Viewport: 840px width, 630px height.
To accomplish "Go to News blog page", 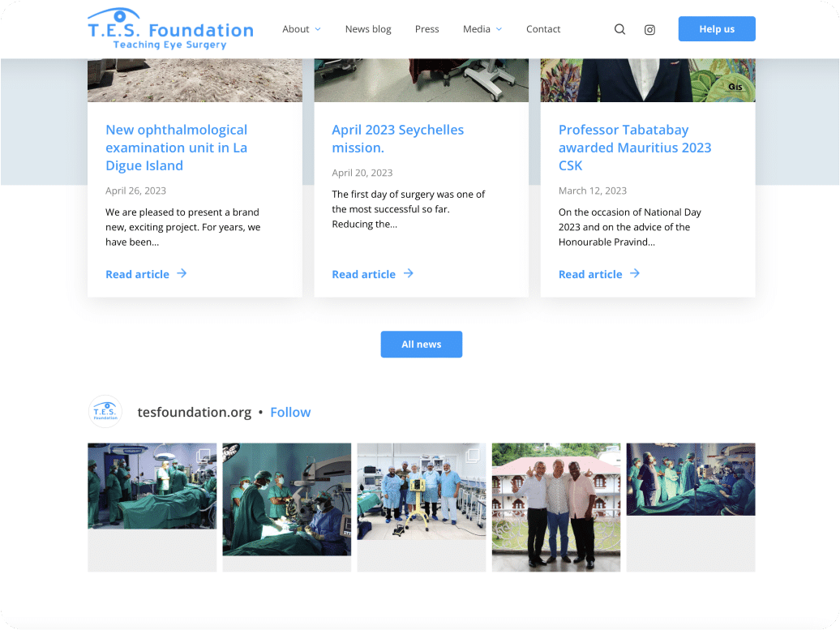I will 368,29.
